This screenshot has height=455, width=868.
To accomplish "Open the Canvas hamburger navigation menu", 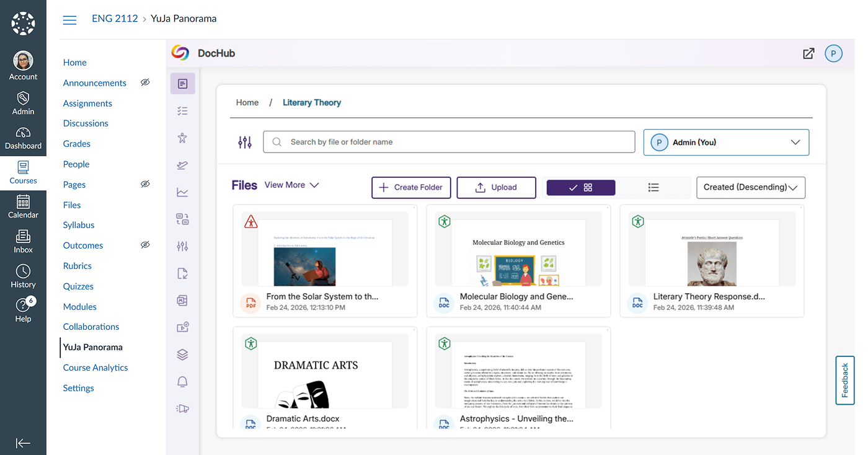I will click(70, 19).
